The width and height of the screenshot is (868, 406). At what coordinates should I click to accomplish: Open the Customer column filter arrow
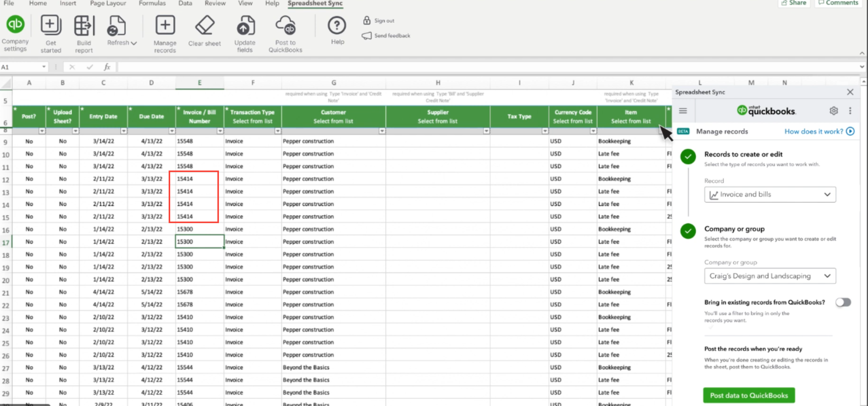pyautogui.click(x=382, y=131)
